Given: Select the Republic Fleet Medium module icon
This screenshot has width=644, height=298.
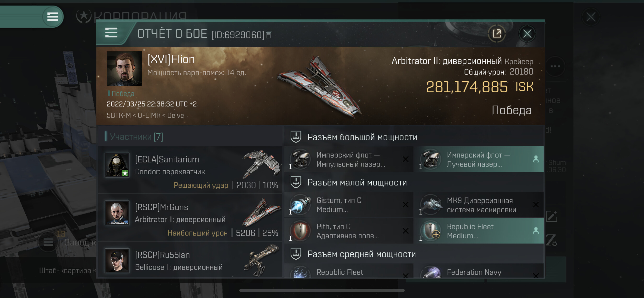Looking at the screenshot, I should click(x=431, y=231).
